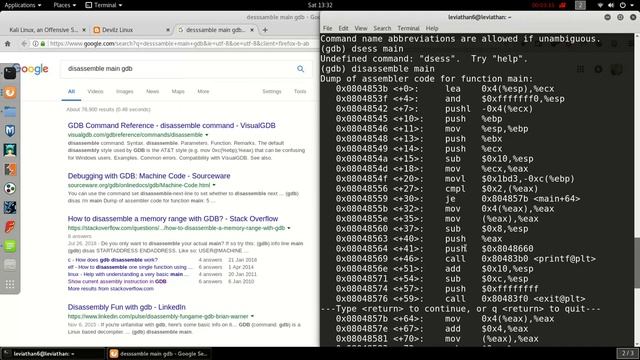Screen dimensions: 640x360
Task: Open Disassembly Fun with gdb LinkedIn result
Action: tap(127, 307)
